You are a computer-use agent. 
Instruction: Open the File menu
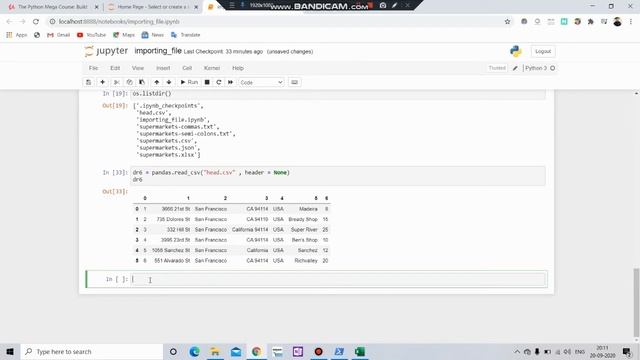point(93,68)
